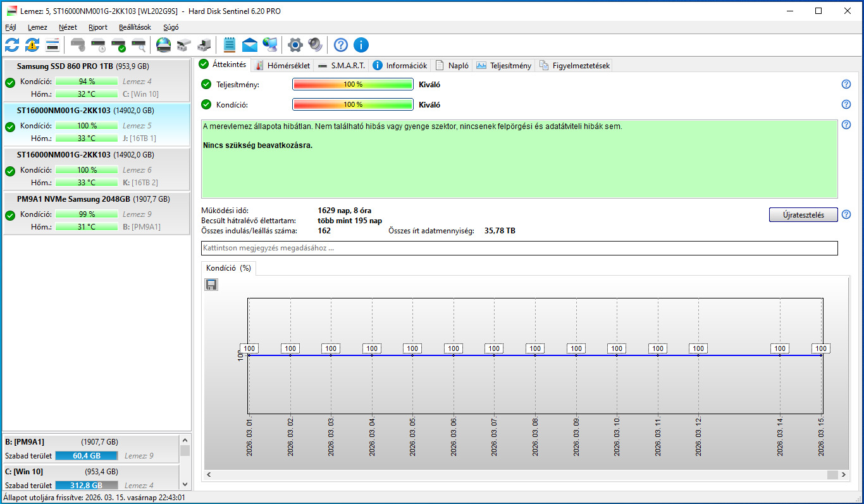Save the chart using the floppy disk icon

point(211,285)
